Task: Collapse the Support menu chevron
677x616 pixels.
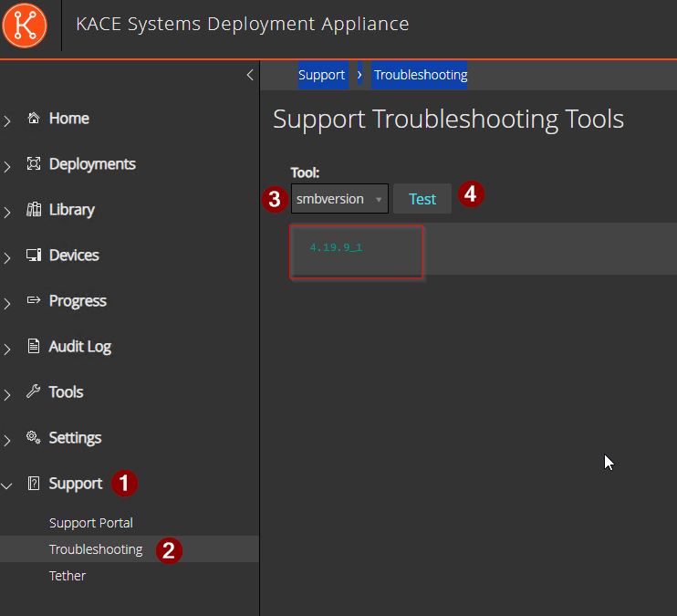Action: [x=6, y=486]
